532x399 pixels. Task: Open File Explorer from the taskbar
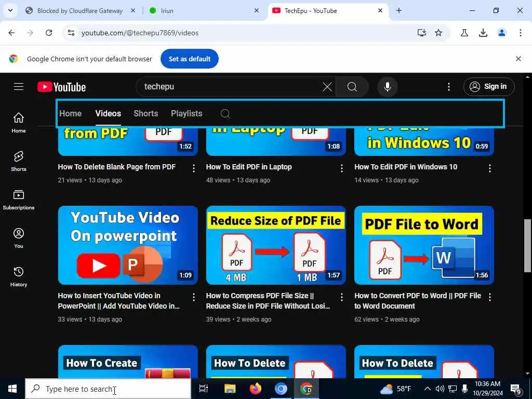point(230,389)
